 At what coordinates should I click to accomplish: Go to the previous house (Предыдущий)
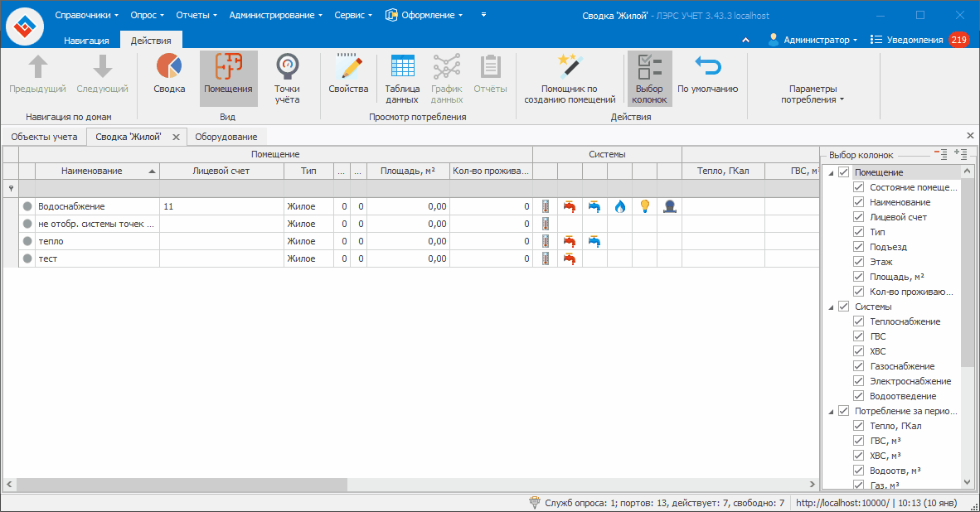tap(37, 75)
